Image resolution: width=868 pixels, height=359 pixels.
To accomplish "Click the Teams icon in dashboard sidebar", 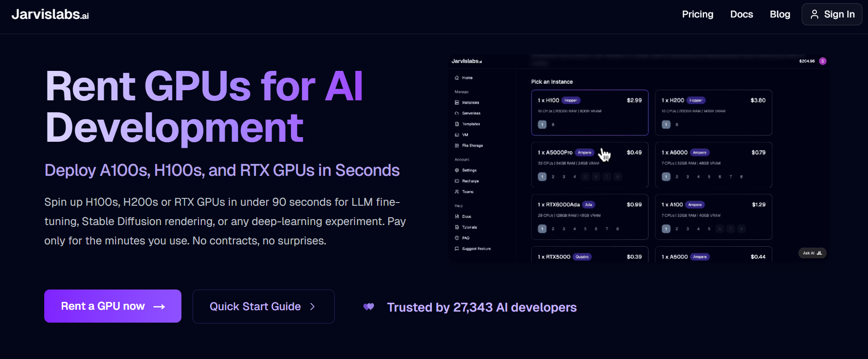I will (457, 192).
